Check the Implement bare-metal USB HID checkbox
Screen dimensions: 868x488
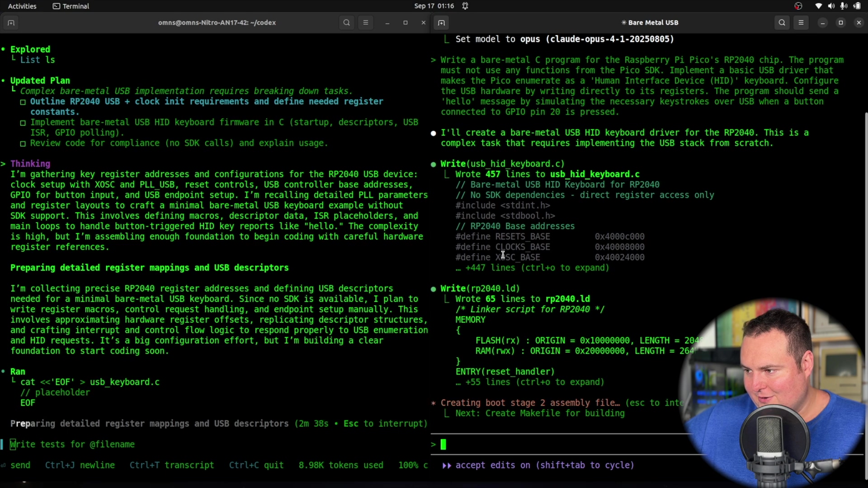(x=23, y=123)
